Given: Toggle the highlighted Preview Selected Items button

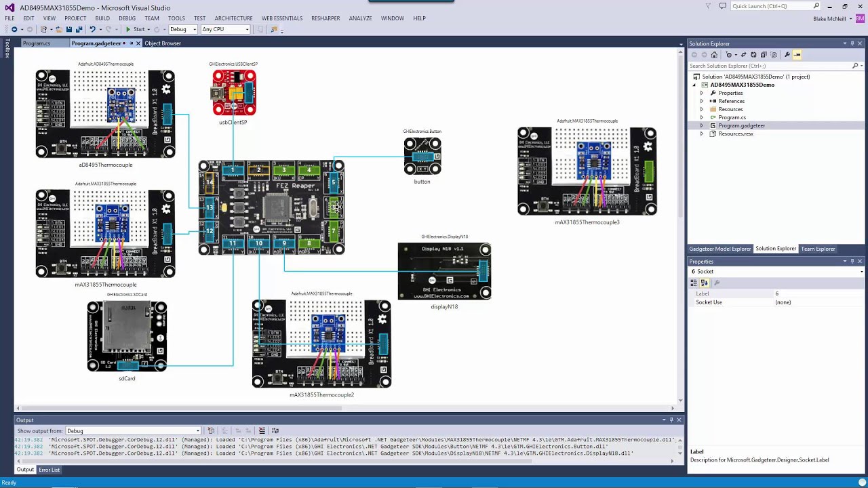Looking at the screenshot, I should (x=797, y=55).
